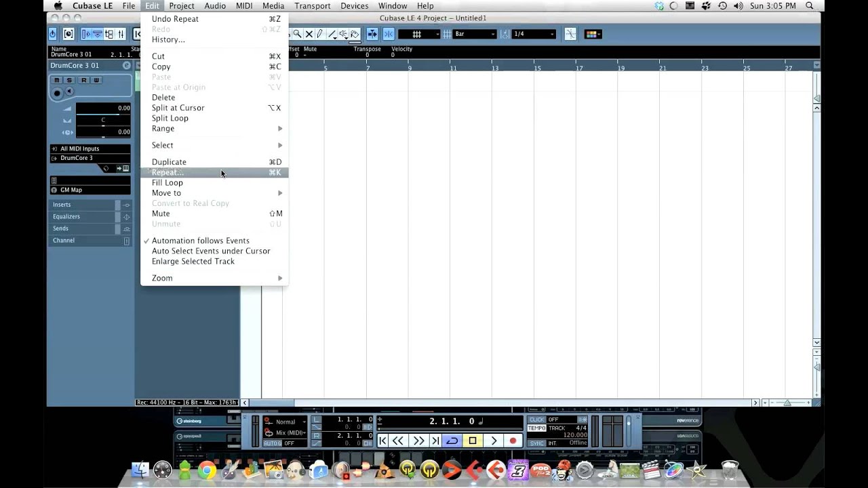Select the Line tool
Image resolution: width=868 pixels, height=488 pixels.
[x=332, y=34]
